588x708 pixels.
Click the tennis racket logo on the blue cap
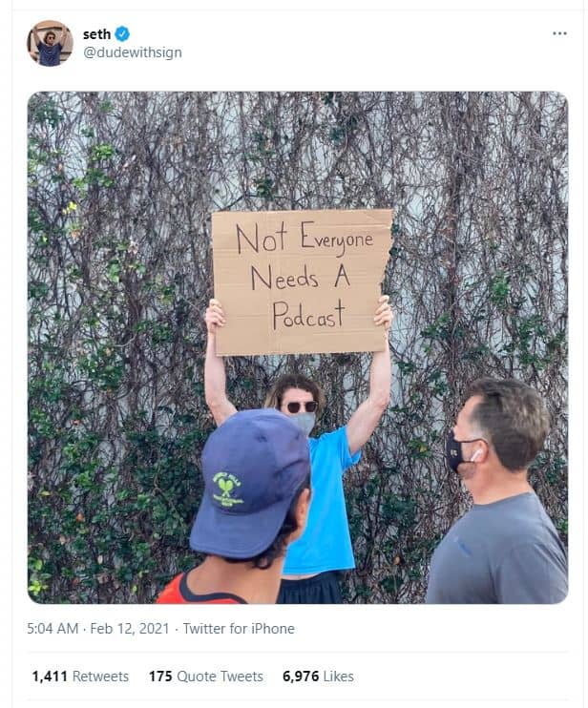[227, 489]
